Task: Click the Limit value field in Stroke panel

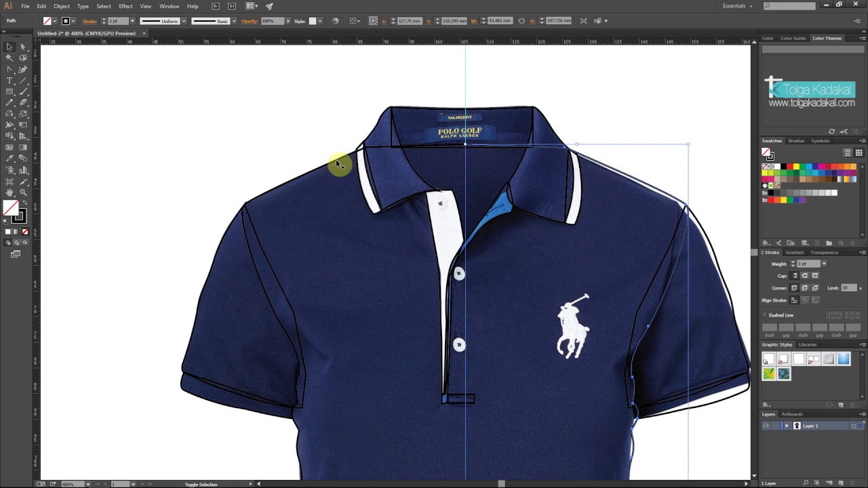Action: tap(848, 288)
